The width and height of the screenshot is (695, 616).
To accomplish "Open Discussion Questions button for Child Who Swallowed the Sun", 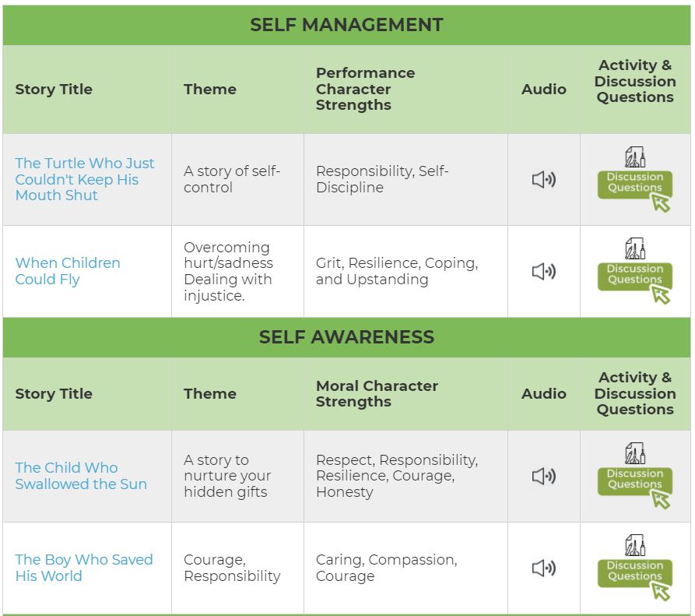I will click(634, 480).
